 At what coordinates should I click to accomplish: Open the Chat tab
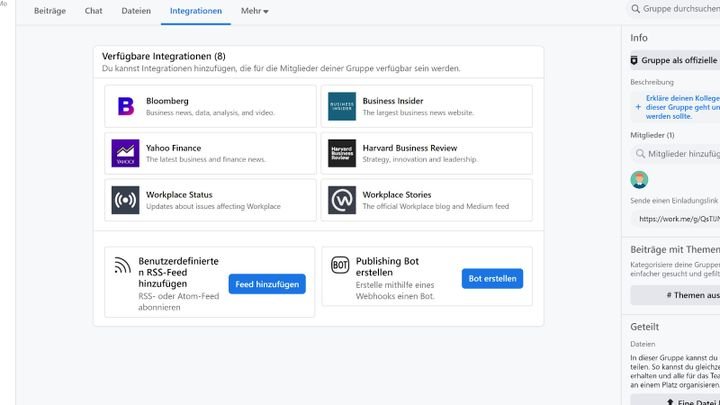click(x=93, y=11)
